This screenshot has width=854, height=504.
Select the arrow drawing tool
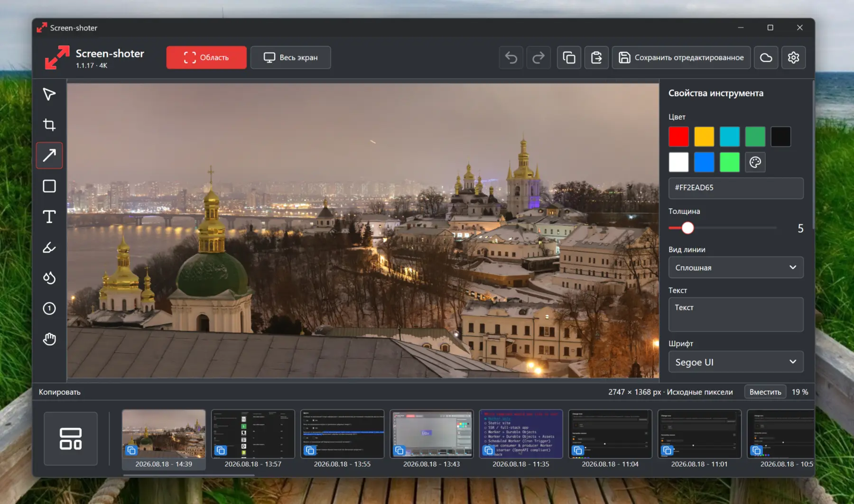[x=49, y=156]
